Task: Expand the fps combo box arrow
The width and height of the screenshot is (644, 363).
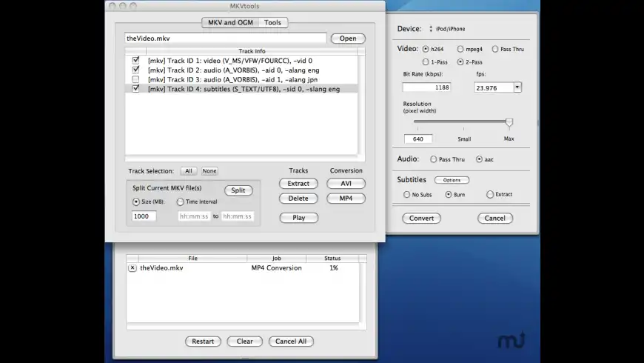Action: (517, 87)
